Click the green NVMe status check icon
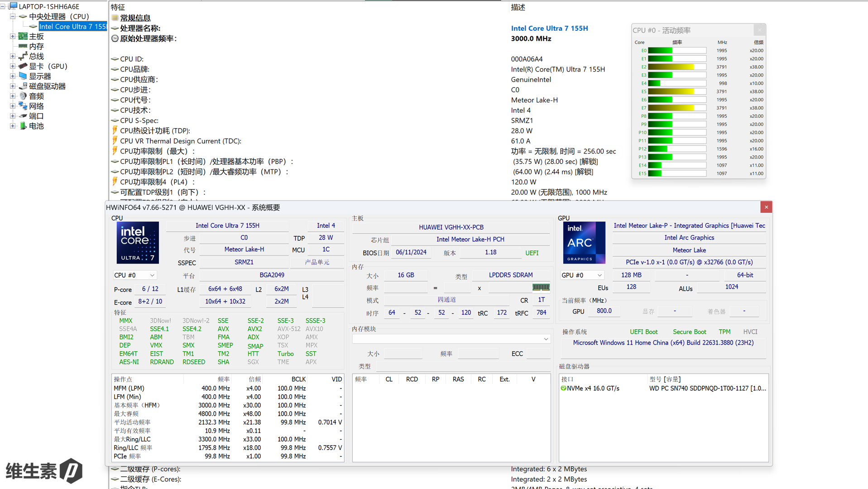 pyautogui.click(x=563, y=388)
